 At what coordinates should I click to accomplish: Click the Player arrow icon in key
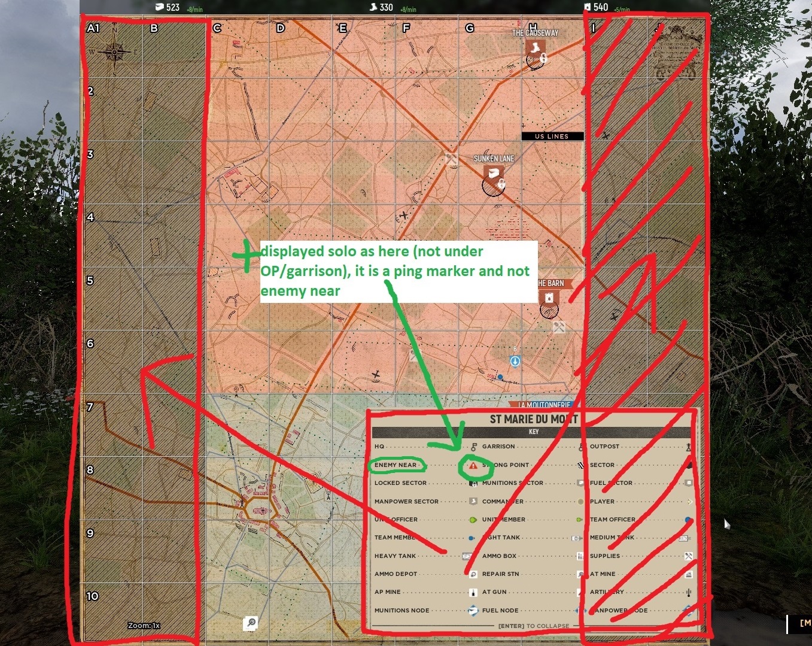pyautogui.click(x=689, y=502)
